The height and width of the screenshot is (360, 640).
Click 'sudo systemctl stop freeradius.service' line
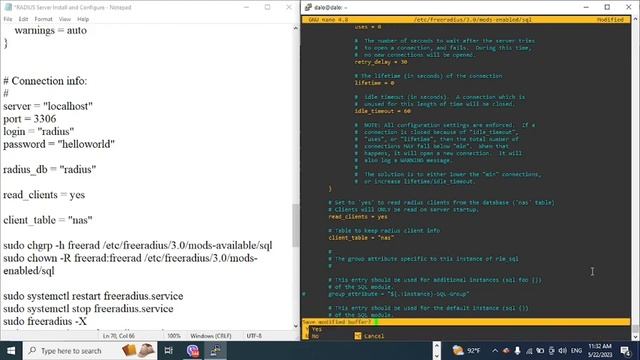(x=88, y=309)
